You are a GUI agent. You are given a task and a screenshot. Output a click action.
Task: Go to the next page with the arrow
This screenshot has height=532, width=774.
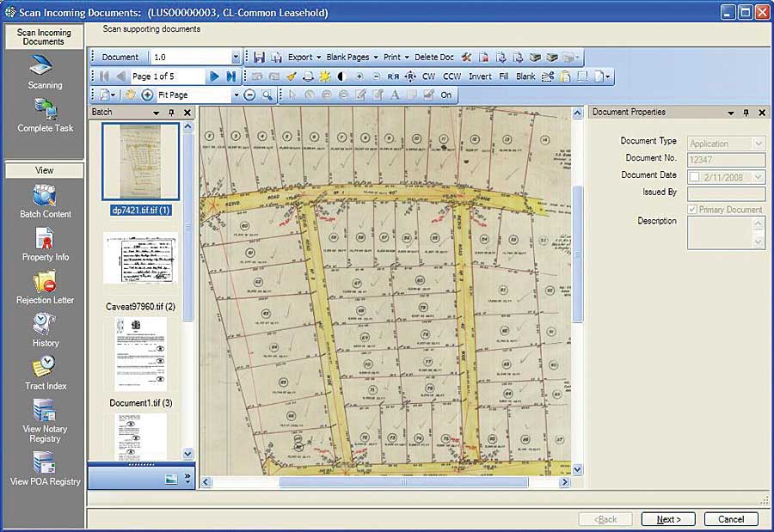pos(215,76)
